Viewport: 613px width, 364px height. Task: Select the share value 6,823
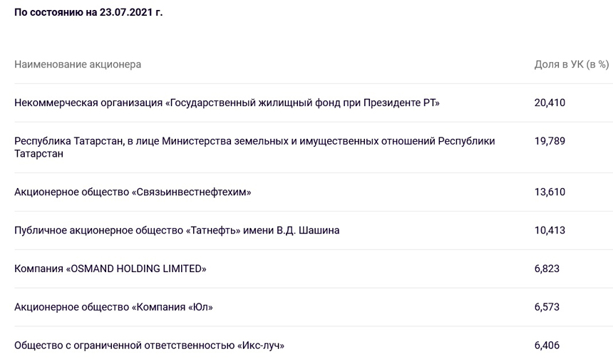tap(547, 269)
